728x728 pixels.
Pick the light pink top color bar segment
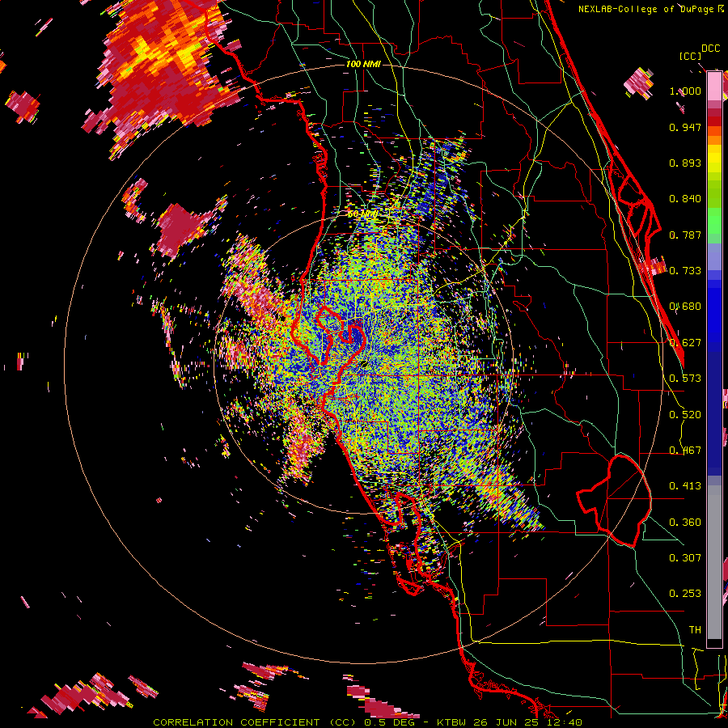(x=714, y=86)
